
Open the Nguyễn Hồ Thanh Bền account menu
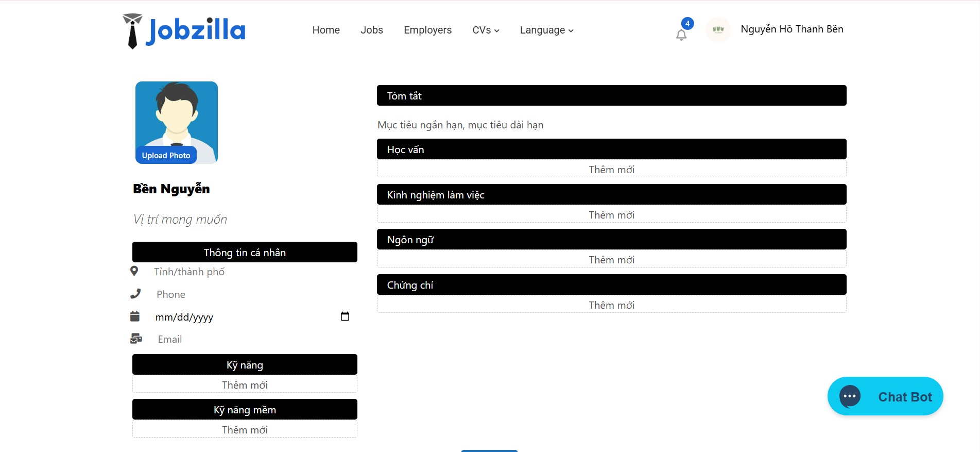(x=792, y=29)
